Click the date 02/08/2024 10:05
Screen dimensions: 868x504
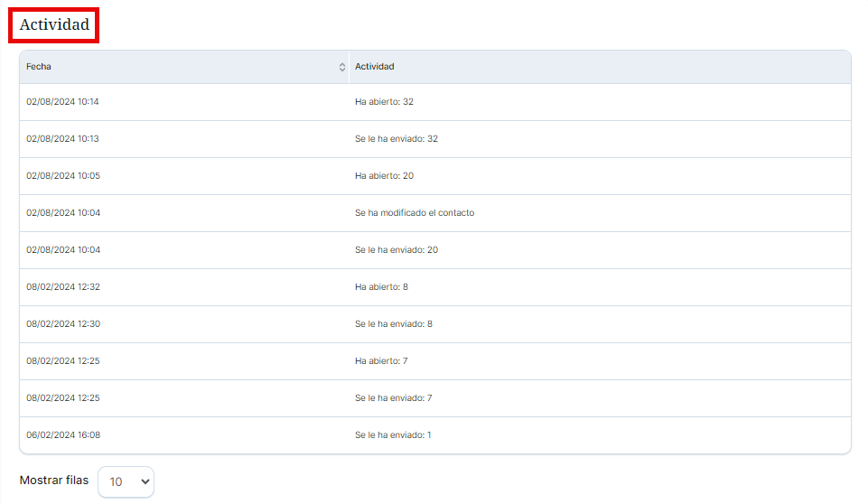[x=62, y=176]
